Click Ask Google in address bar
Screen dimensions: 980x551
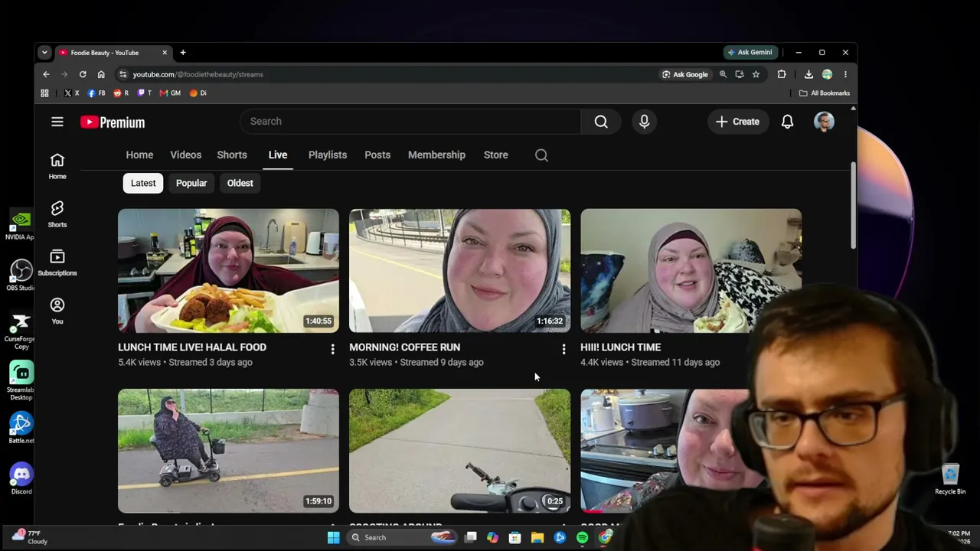click(x=685, y=74)
